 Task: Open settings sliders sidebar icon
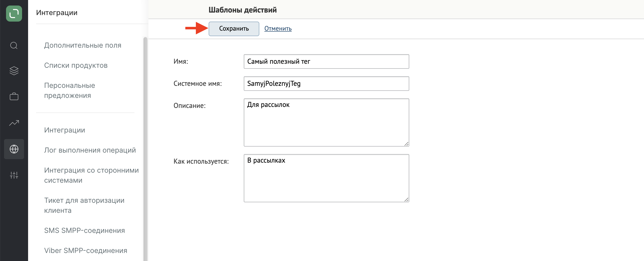pyautogui.click(x=14, y=175)
